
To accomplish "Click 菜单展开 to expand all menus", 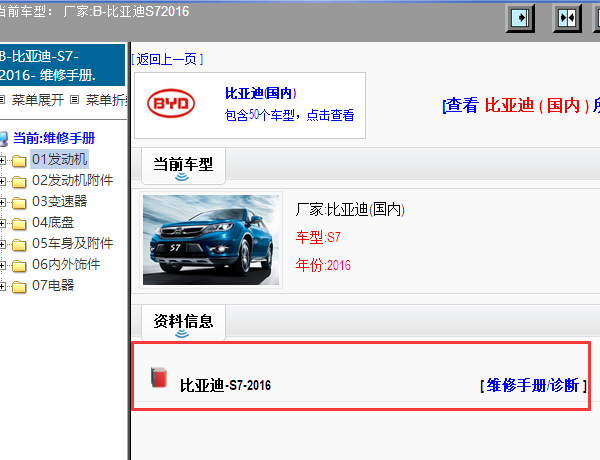I will point(38,100).
